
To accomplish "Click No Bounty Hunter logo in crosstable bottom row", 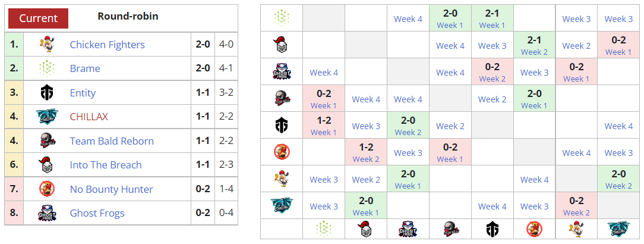I will click(535, 229).
